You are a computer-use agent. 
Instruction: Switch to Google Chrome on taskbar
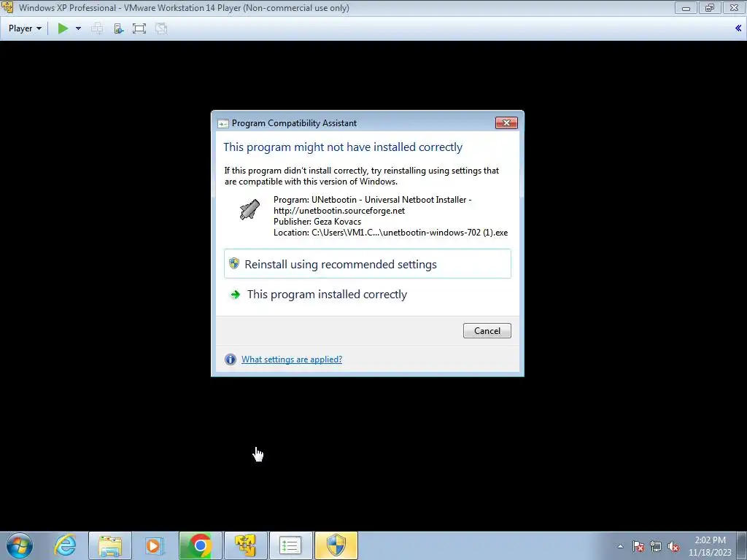[201, 545]
